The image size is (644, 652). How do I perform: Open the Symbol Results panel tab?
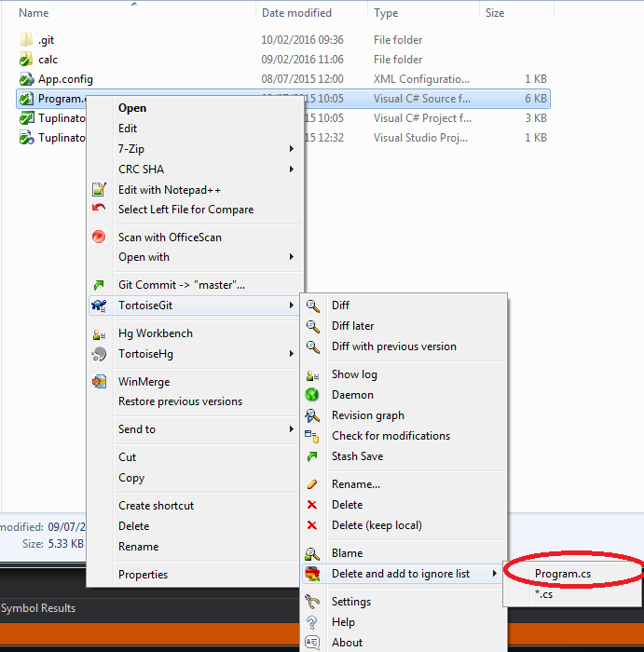pos(38,608)
